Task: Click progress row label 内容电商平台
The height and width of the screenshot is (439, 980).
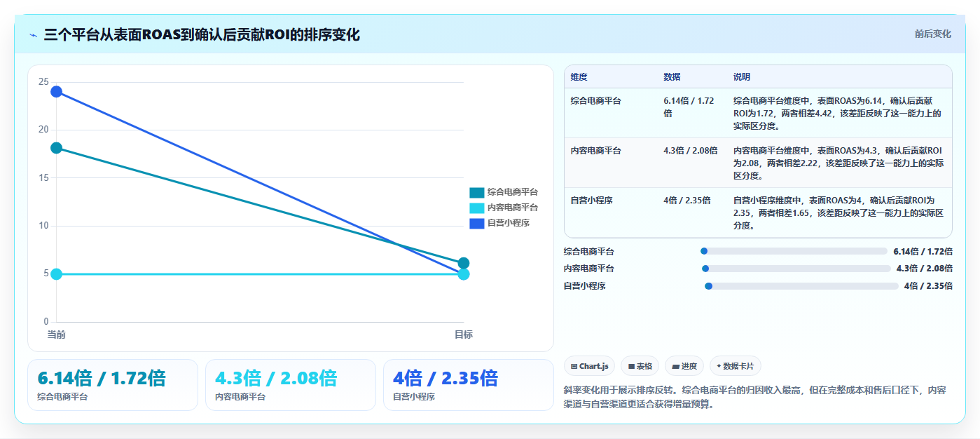Action: pos(589,269)
